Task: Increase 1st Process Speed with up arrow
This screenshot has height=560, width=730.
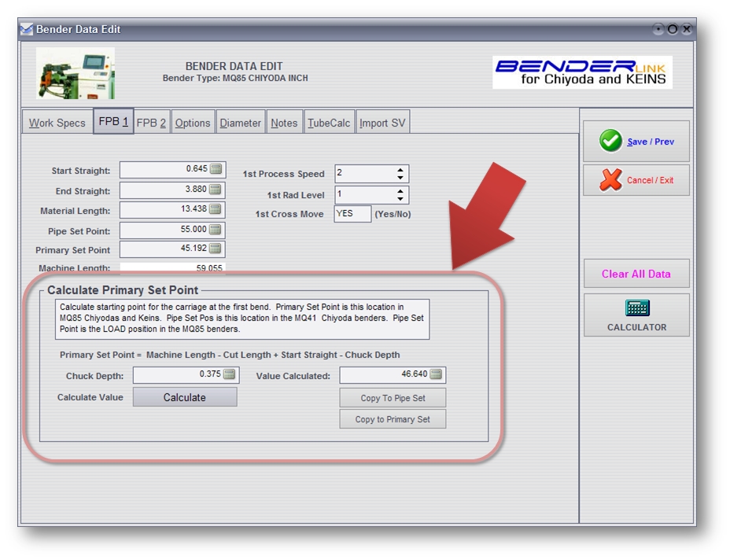Action: 400,170
